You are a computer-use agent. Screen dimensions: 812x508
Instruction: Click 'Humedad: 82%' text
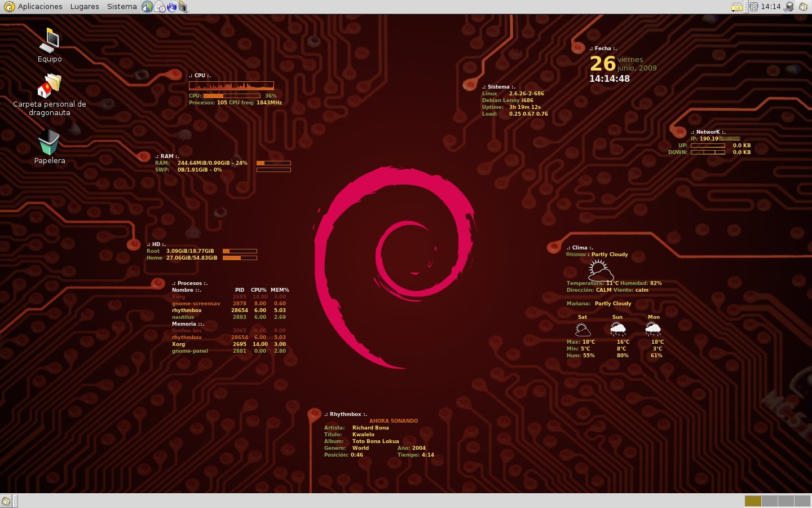pos(641,283)
